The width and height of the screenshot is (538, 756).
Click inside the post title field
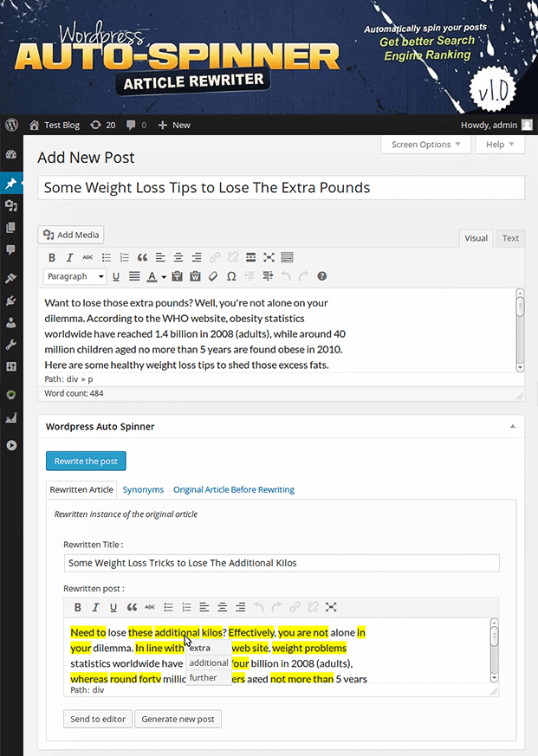point(282,187)
